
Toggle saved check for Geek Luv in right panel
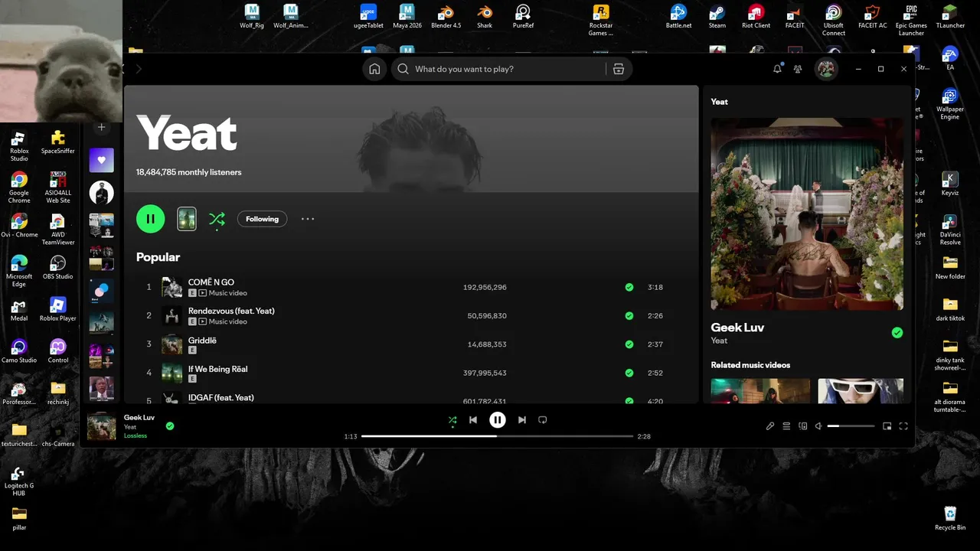[897, 333]
